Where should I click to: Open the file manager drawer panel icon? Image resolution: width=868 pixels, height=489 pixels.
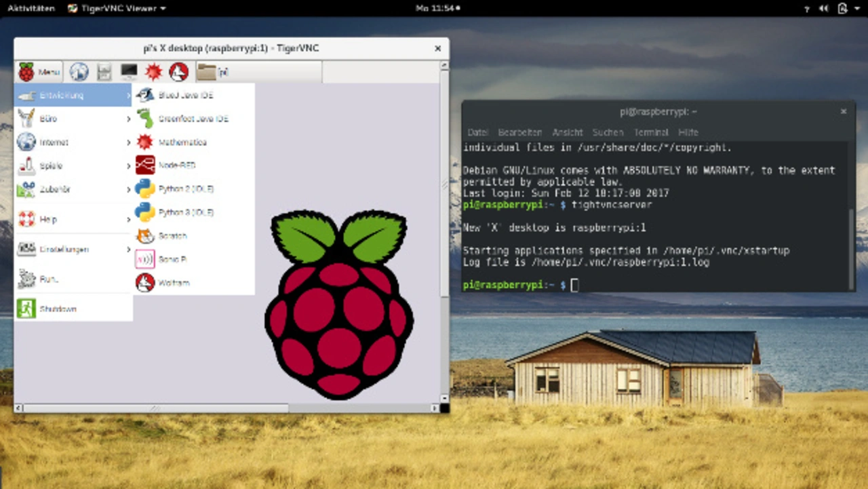[104, 72]
